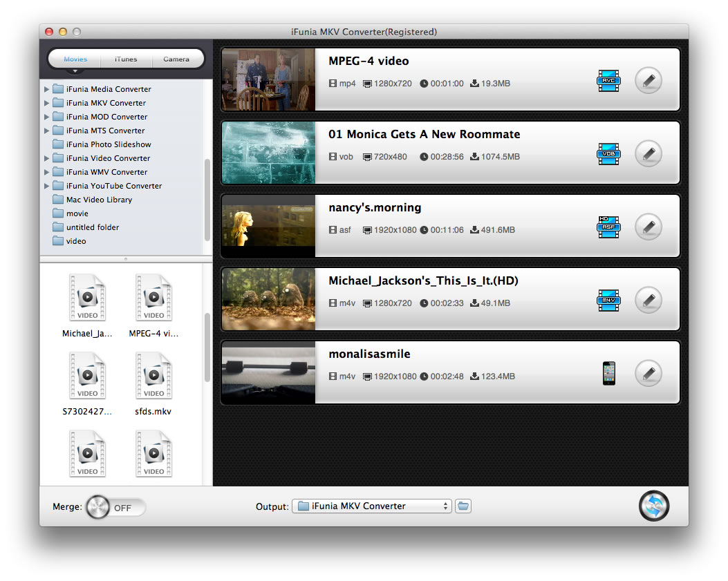Click the video folder icon

[58, 241]
